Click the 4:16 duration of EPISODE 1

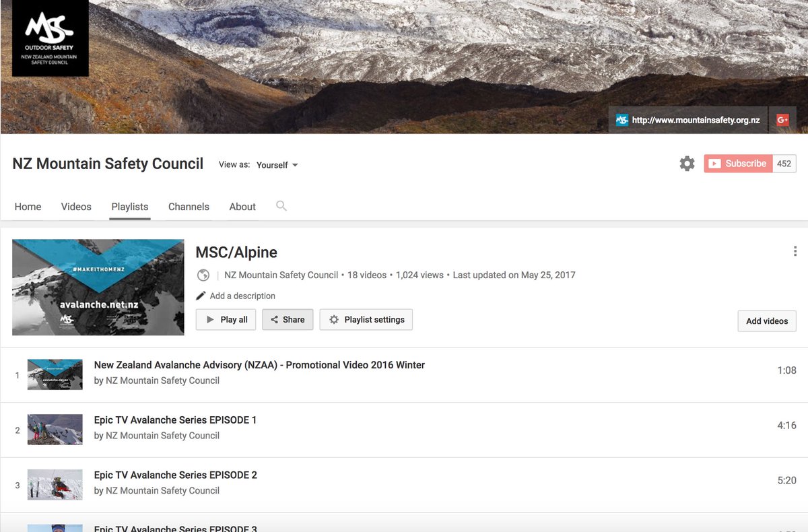[786, 426]
